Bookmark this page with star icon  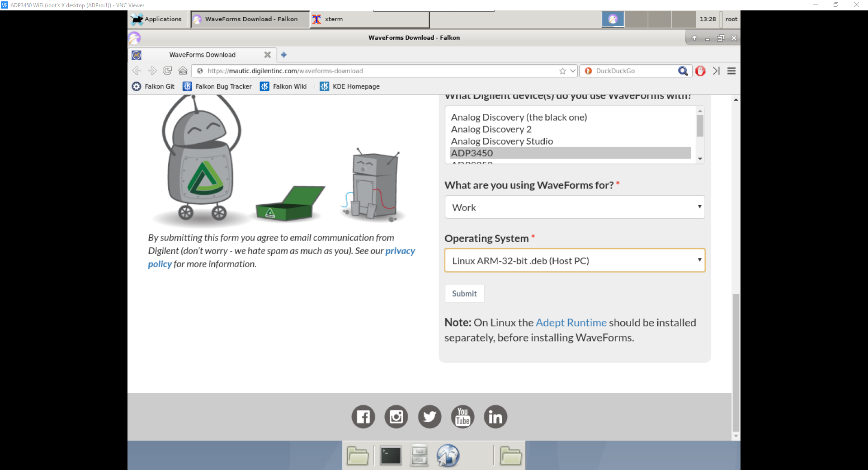pyautogui.click(x=562, y=71)
